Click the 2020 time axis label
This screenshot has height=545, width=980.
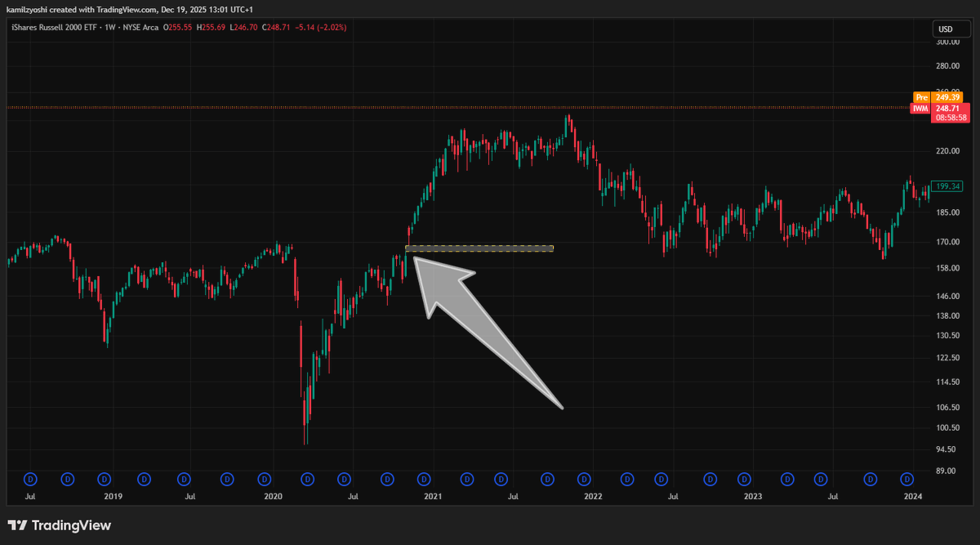pyautogui.click(x=273, y=496)
